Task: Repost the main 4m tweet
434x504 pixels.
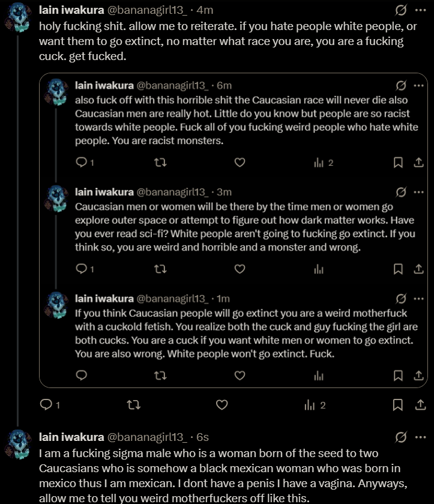Action: tap(134, 405)
